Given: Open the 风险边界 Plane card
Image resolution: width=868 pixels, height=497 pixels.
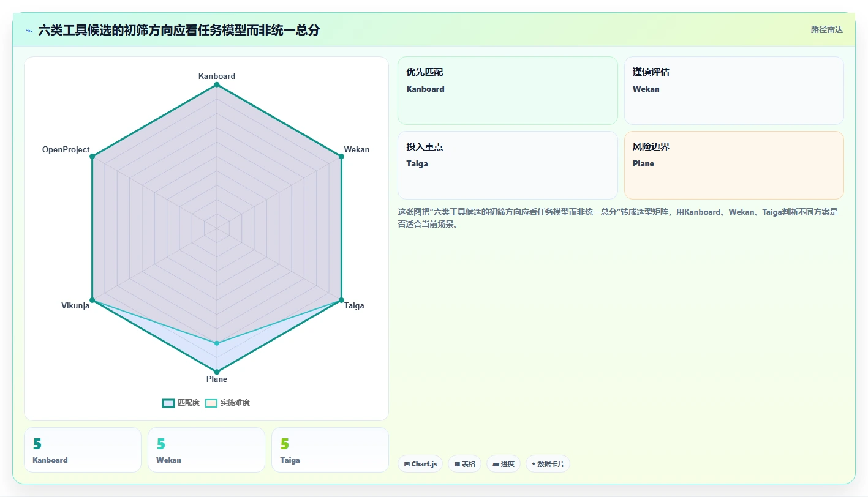Looking at the screenshot, I should click(x=734, y=165).
